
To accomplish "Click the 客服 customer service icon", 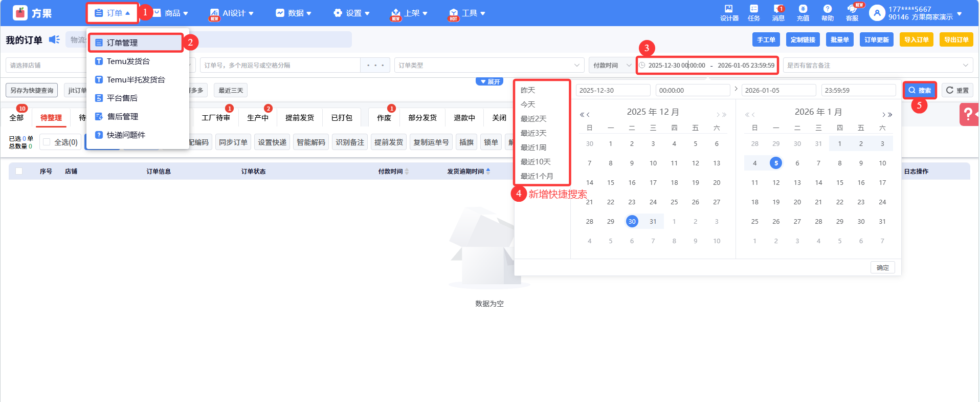I will 852,9.
